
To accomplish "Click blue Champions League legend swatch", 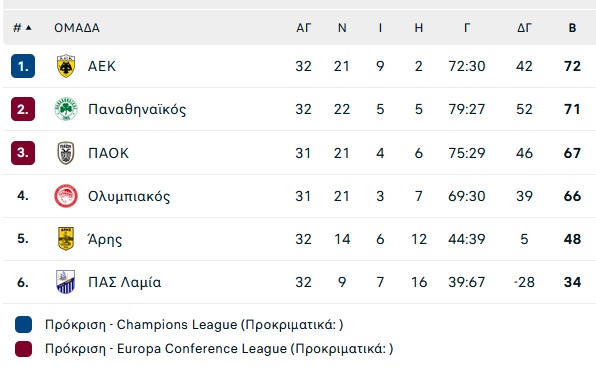I will click(23, 324).
